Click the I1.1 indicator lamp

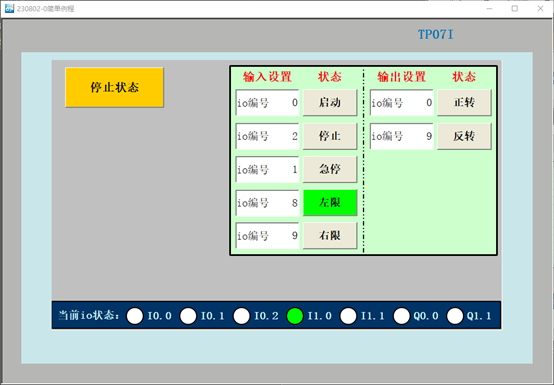point(348,315)
